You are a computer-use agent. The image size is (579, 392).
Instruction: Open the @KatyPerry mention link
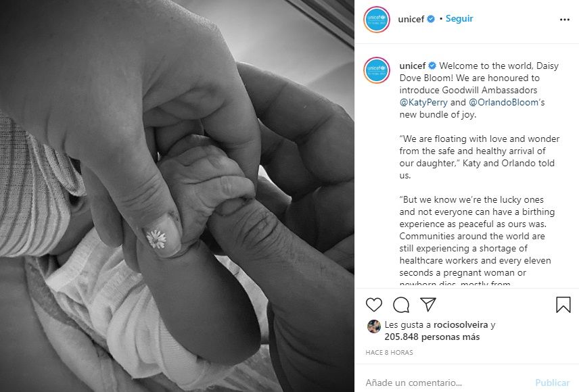coord(423,102)
